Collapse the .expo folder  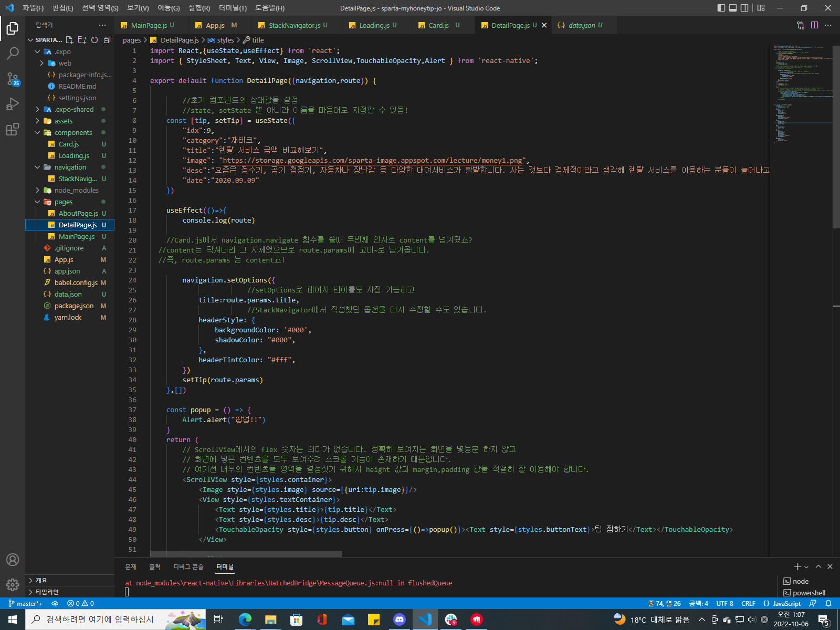tap(37, 51)
